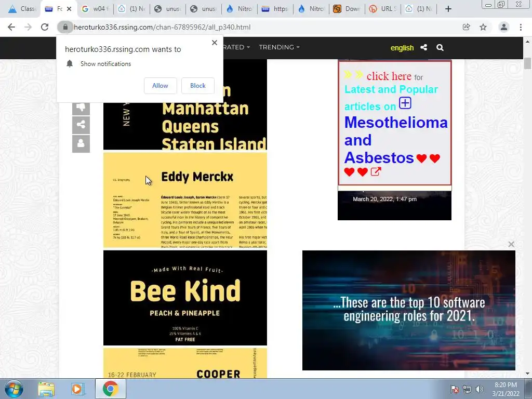Screen dimensions: 532x399
Task: Click the Action Center flag tray icon
Action: point(454,389)
